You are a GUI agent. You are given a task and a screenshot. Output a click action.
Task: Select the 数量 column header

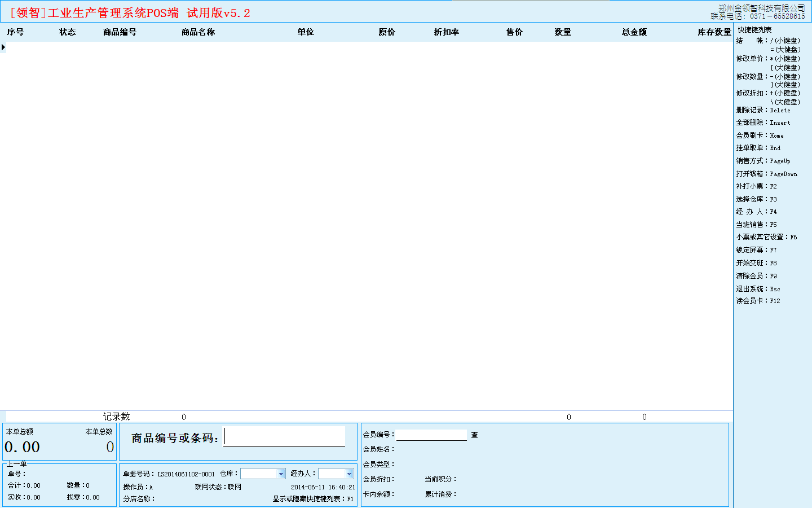(x=563, y=32)
